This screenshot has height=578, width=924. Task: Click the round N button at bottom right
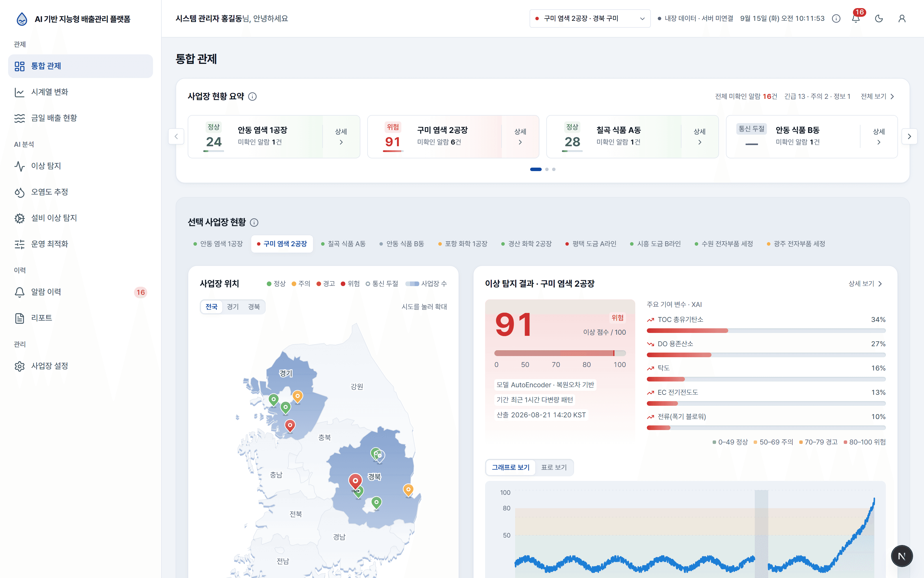point(902,556)
